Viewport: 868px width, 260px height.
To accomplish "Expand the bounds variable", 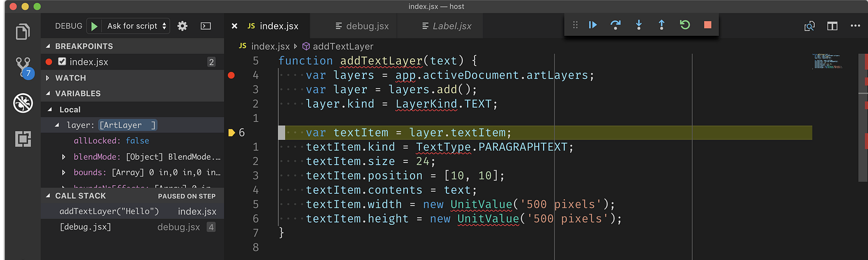I will (x=63, y=172).
